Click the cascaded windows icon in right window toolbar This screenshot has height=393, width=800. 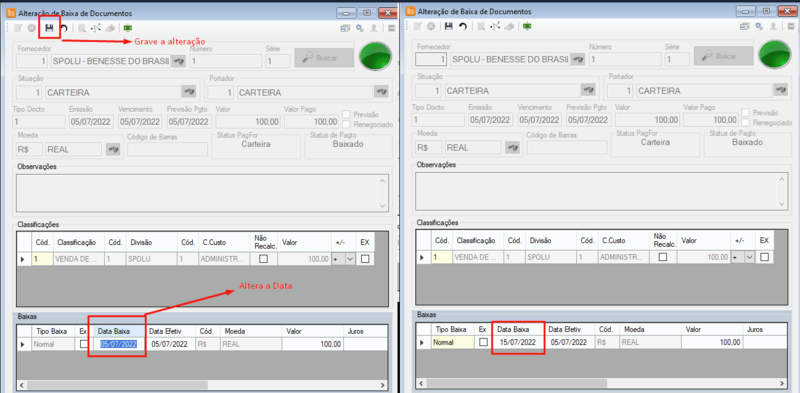[x=744, y=27]
